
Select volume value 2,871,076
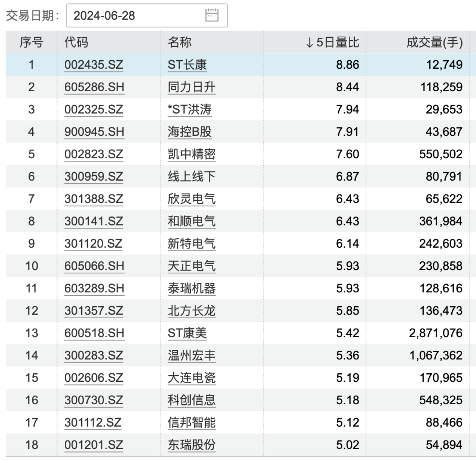(x=436, y=333)
